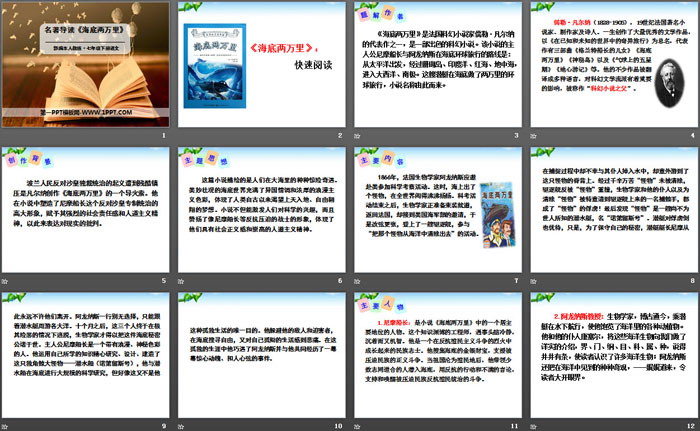700x431 pixels.
Task: Click the slide number 12 label
Action: point(691,426)
